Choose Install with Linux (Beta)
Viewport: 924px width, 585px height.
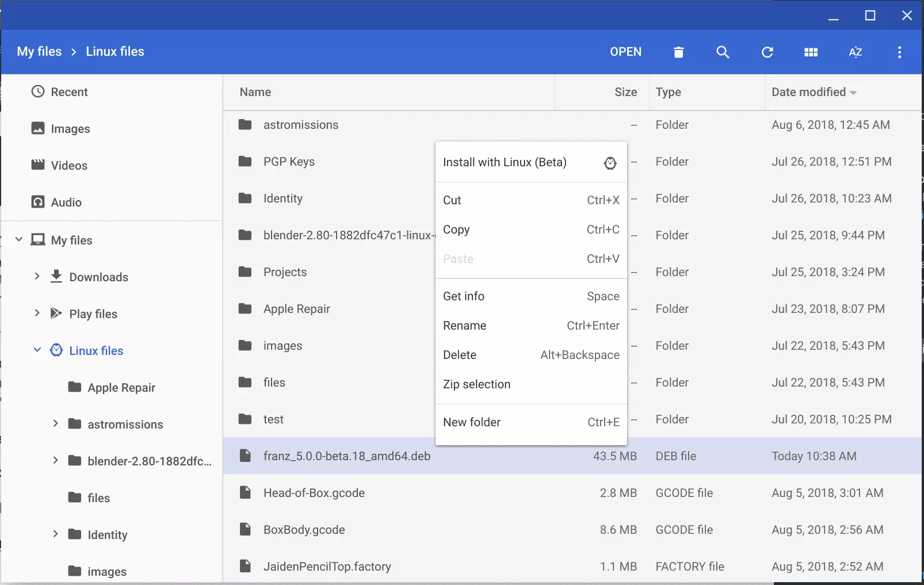pos(531,162)
